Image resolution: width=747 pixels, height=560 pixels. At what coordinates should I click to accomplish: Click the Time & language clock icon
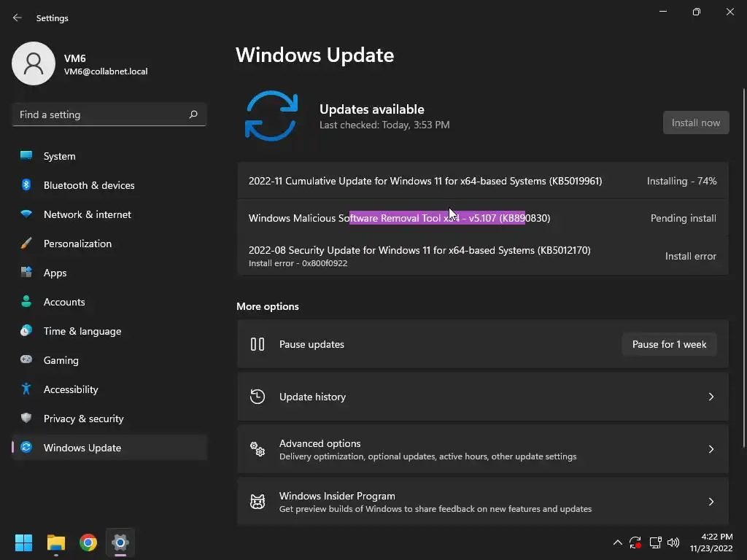26,330
